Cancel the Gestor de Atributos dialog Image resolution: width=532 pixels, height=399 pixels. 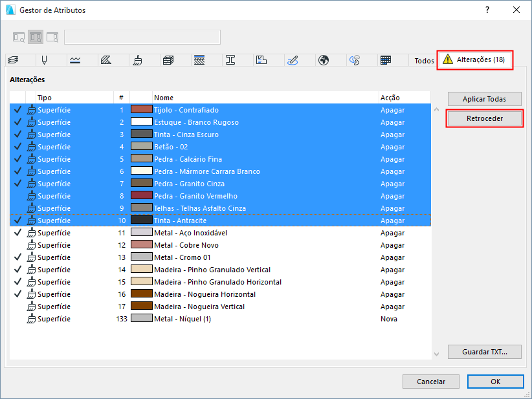click(431, 382)
